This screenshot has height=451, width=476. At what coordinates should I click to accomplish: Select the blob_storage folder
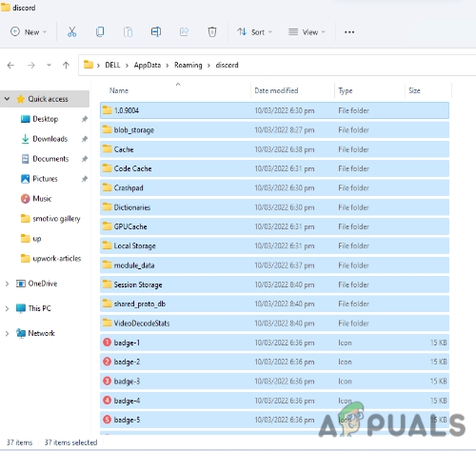[274, 129]
